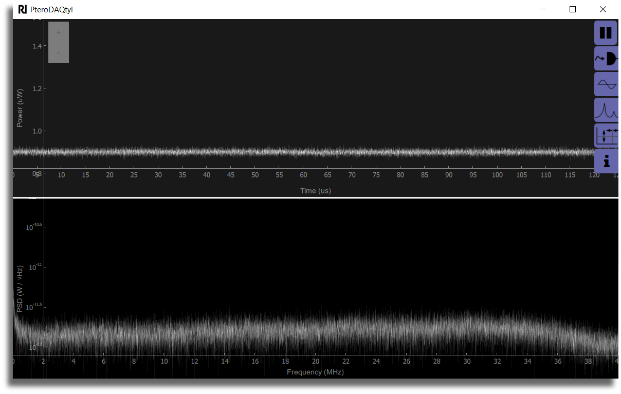Click the noise trace in the time plot
Image resolution: width=621 pixels, height=394 pixels.
tap(303, 152)
